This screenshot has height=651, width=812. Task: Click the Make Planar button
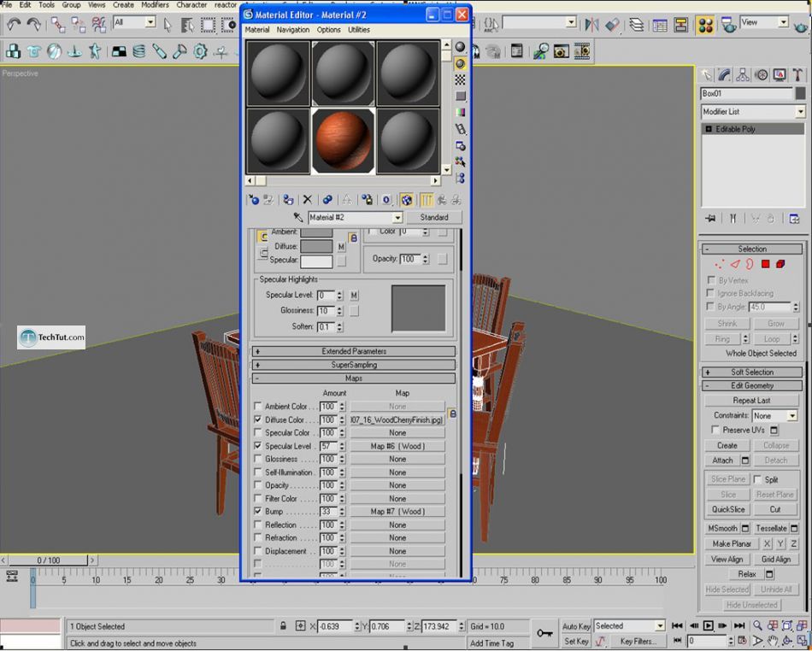point(731,544)
